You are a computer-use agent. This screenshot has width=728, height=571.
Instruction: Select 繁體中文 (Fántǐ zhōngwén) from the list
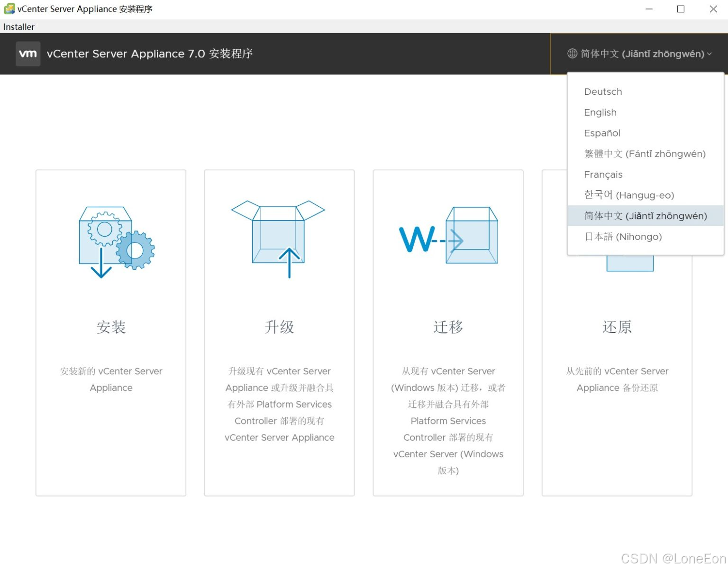pos(645,154)
